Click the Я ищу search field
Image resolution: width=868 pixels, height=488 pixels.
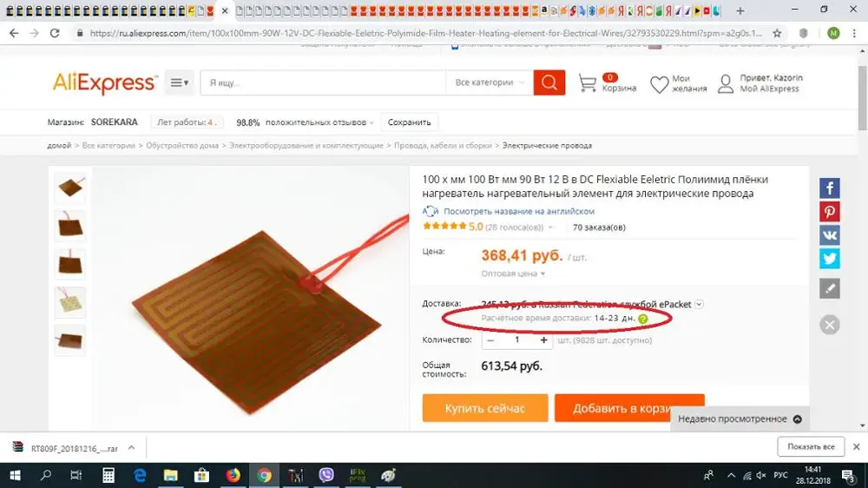323,82
